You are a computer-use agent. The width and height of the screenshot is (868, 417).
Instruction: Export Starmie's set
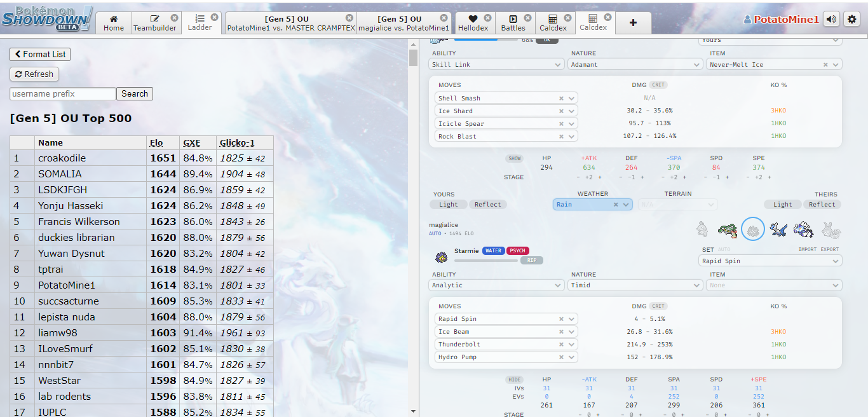(x=830, y=250)
